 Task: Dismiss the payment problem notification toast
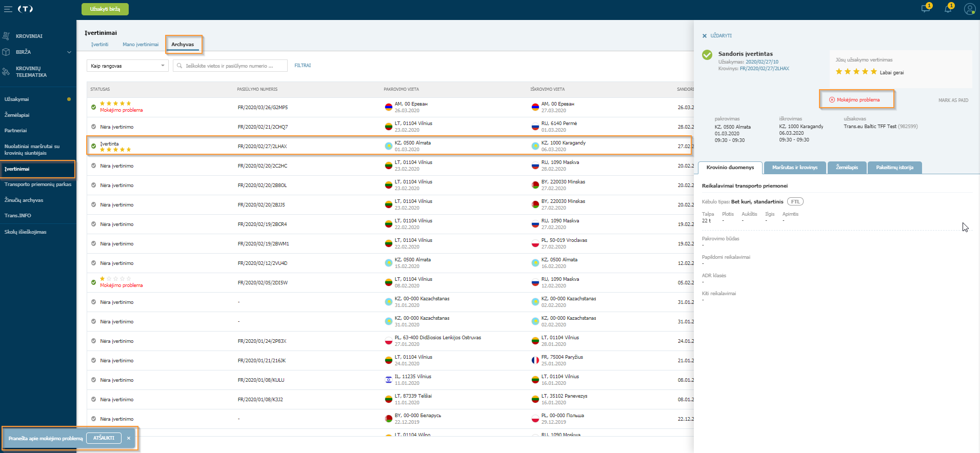click(129, 438)
